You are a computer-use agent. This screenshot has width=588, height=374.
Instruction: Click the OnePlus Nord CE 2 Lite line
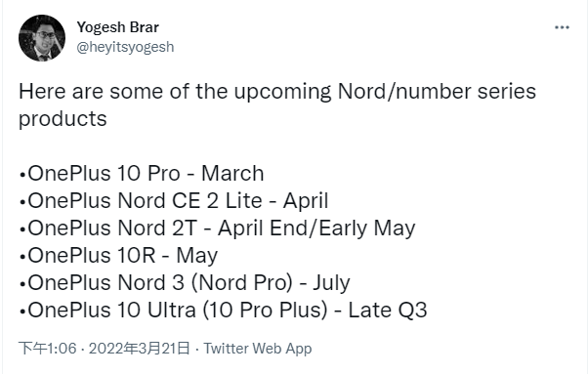tap(174, 201)
